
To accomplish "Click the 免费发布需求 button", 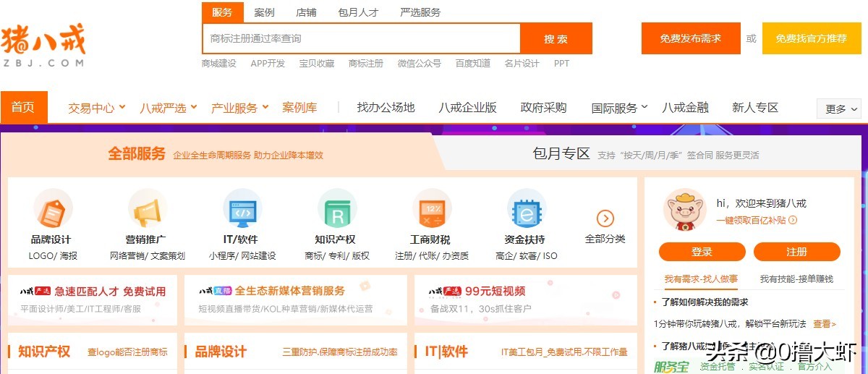I will 691,38.
